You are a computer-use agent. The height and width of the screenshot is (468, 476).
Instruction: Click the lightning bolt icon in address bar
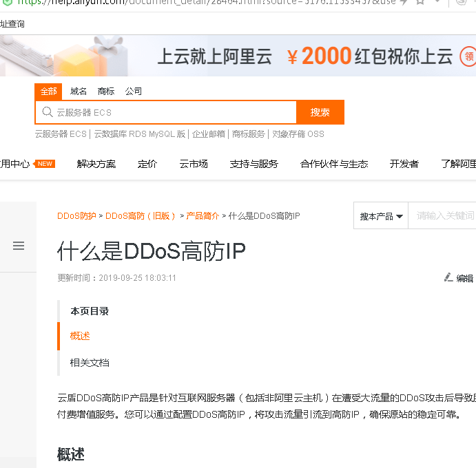[x=404, y=2]
